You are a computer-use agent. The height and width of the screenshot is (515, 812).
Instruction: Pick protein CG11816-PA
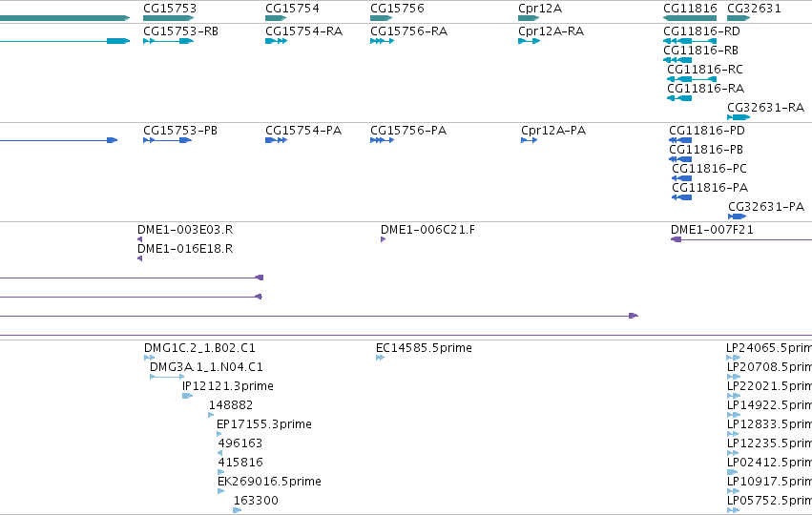682,197
